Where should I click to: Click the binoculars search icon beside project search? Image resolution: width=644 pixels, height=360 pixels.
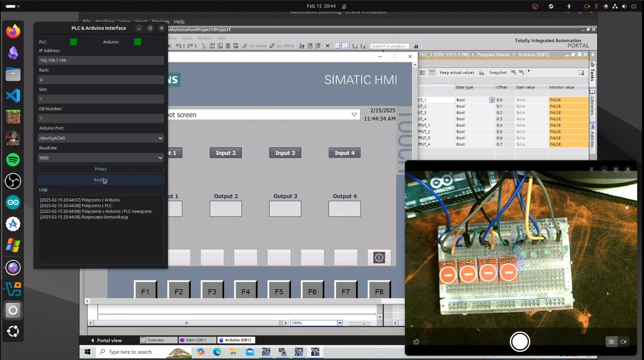(416, 46)
